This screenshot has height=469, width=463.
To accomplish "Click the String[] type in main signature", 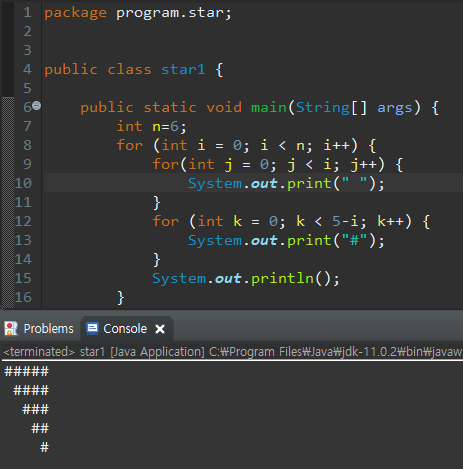I will point(331,108).
